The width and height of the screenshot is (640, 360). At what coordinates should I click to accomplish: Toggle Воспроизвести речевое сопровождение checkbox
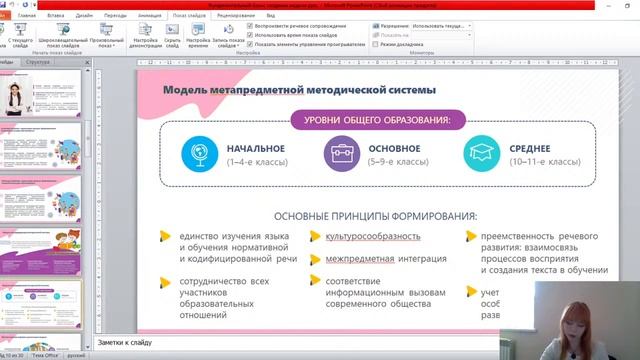tap(250, 26)
